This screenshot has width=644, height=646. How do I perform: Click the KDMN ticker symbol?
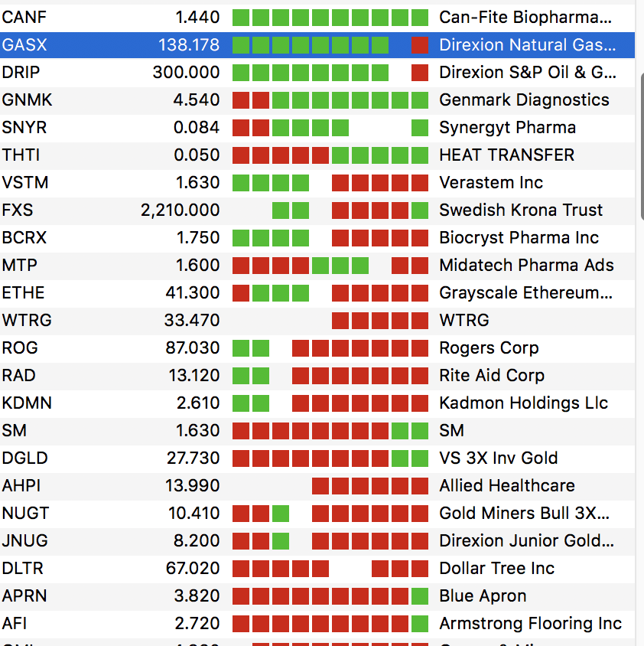(x=27, y=403)
